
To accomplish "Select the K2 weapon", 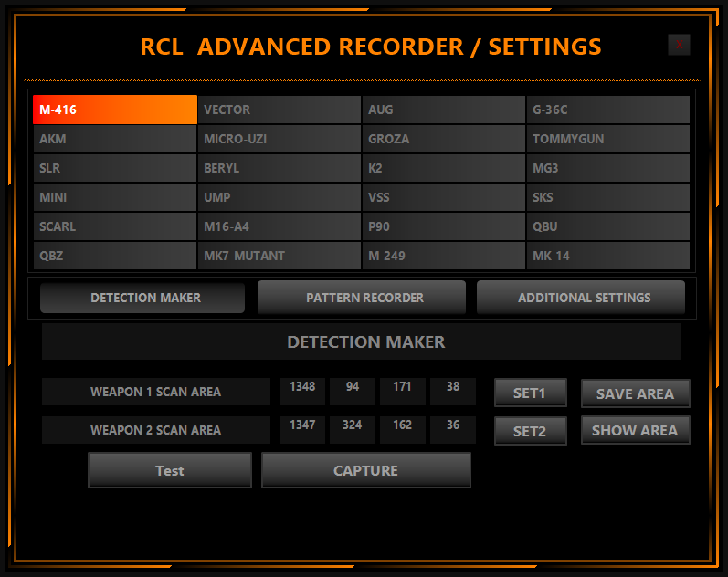I will tap(444, 168).
